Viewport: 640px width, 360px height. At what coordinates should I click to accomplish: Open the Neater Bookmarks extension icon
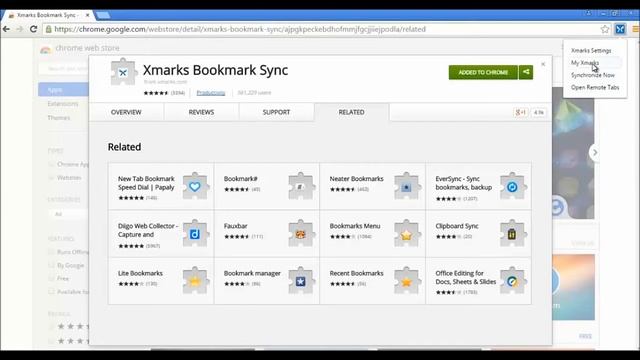click(407, 186)
